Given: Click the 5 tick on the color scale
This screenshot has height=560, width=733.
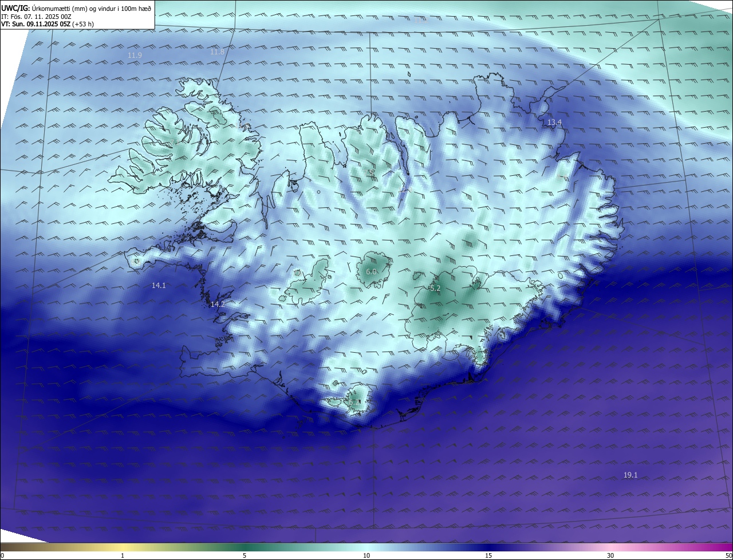Looking at the screenshot, I should click(245, 555).
